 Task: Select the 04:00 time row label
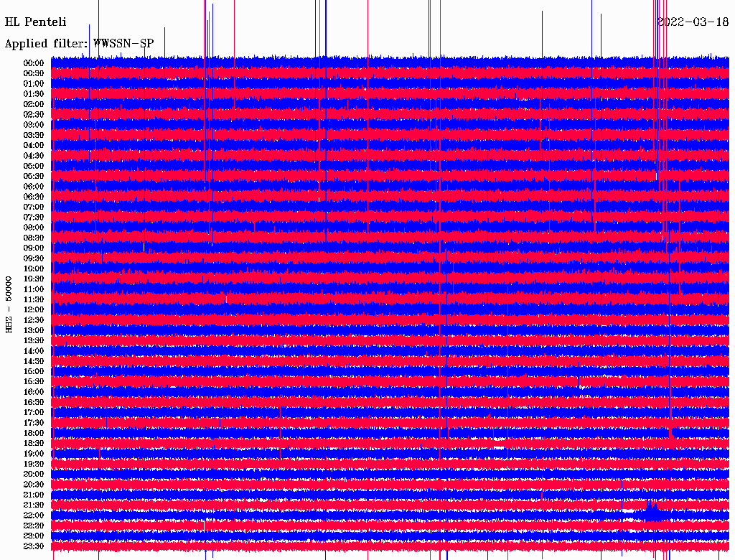tap(34, 146)
